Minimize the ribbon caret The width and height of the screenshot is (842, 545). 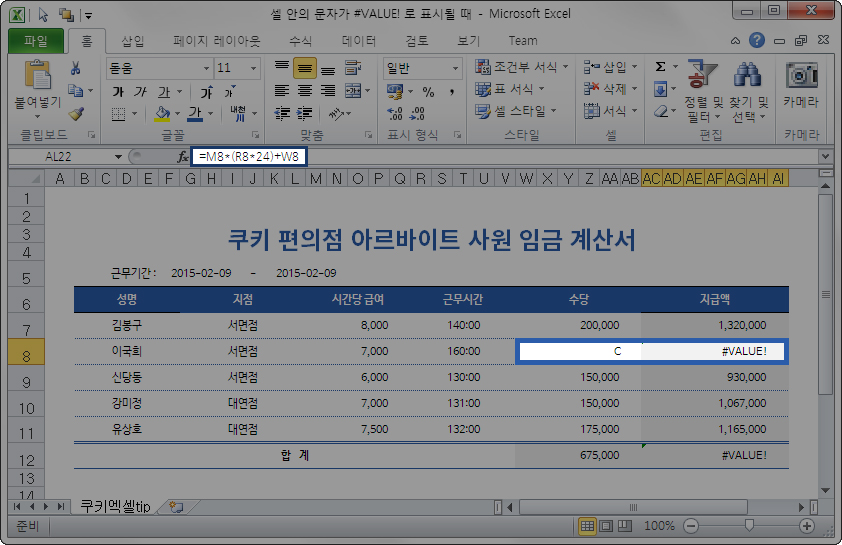tap(735, 41)
